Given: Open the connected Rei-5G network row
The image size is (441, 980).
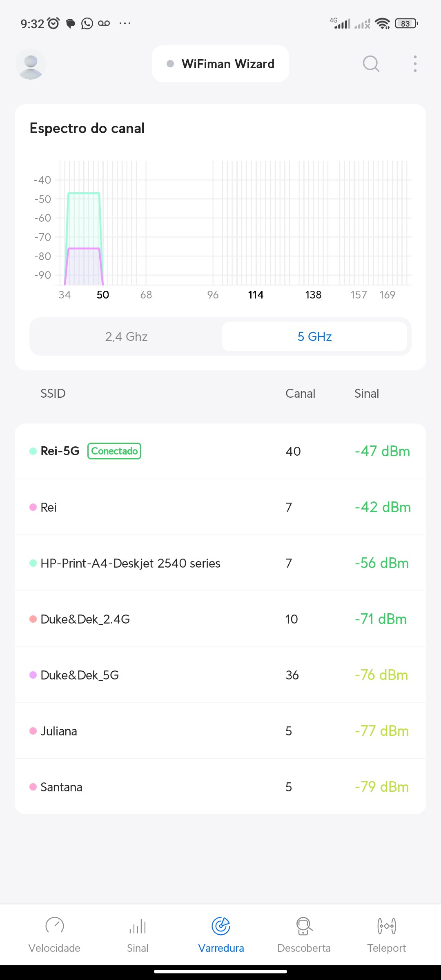Looking at the screenshot, I should [x=220, y=451].
